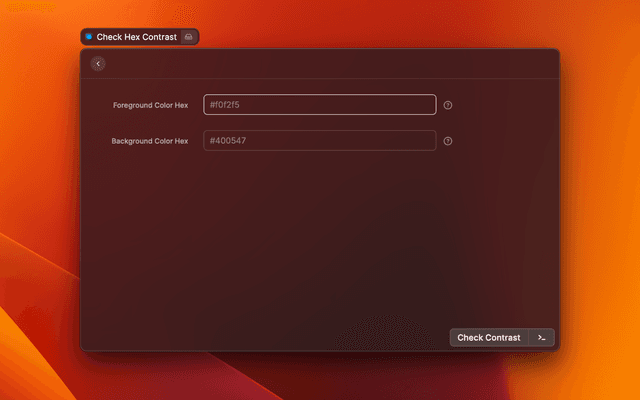Select the Check Hex Contrast title pill
The image size is (640, 400).
136,37
